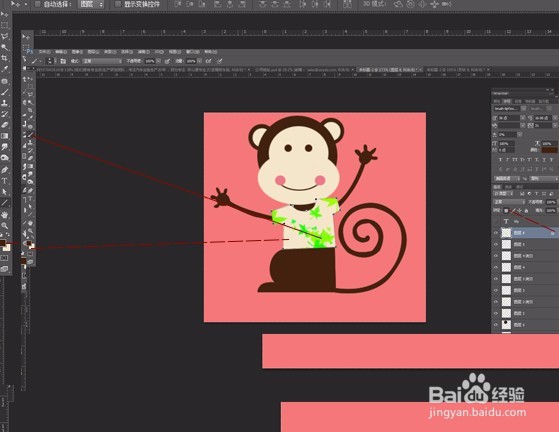Image resolution: width=559 pixels, height=432 pixels.
Task: Hide 图层 4 拷贝 with its eye icon
Action: click(496, 256)
